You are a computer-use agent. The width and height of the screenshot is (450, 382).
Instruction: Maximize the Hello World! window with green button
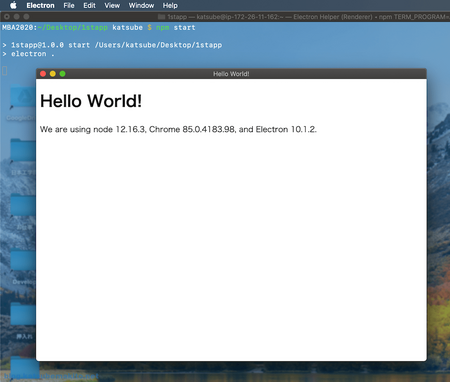(x=62, y=74)
